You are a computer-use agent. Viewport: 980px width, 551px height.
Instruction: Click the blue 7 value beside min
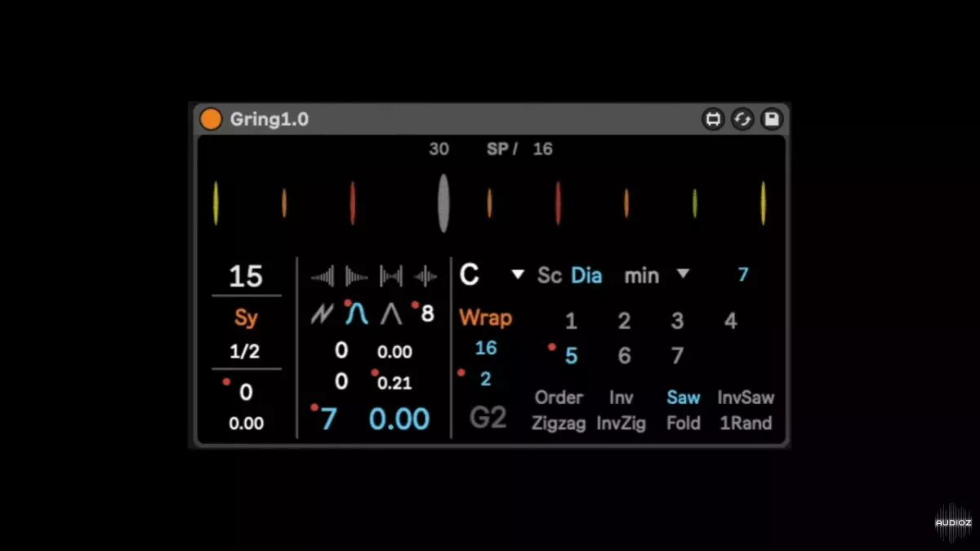(x=743, y=275)
